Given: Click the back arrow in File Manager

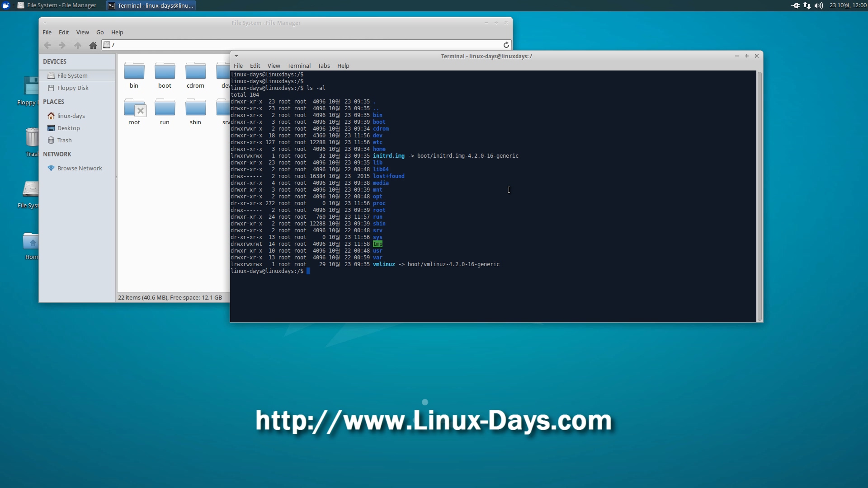Looking at the screenshot, I should (x=47, y=45).
